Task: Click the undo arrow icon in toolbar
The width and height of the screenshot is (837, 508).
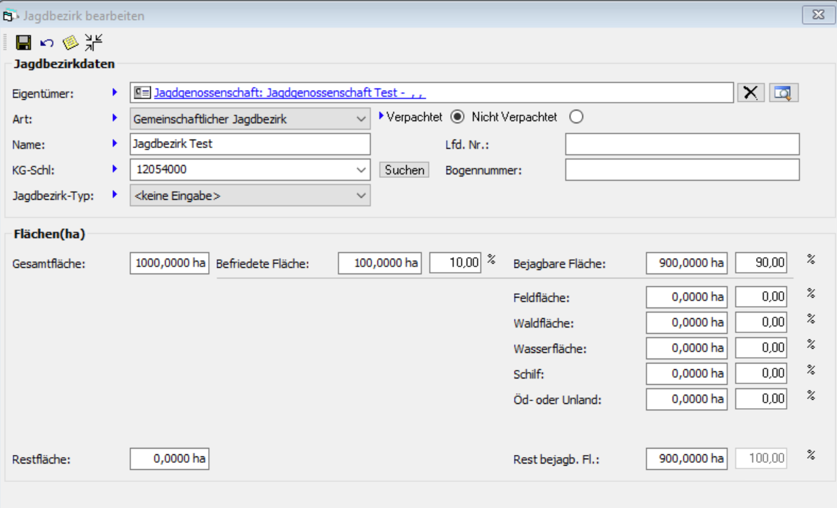Action: (x=47, y=43)
